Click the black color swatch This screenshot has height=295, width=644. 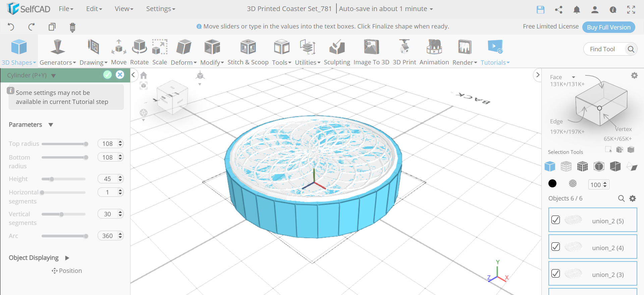[552, 183]
